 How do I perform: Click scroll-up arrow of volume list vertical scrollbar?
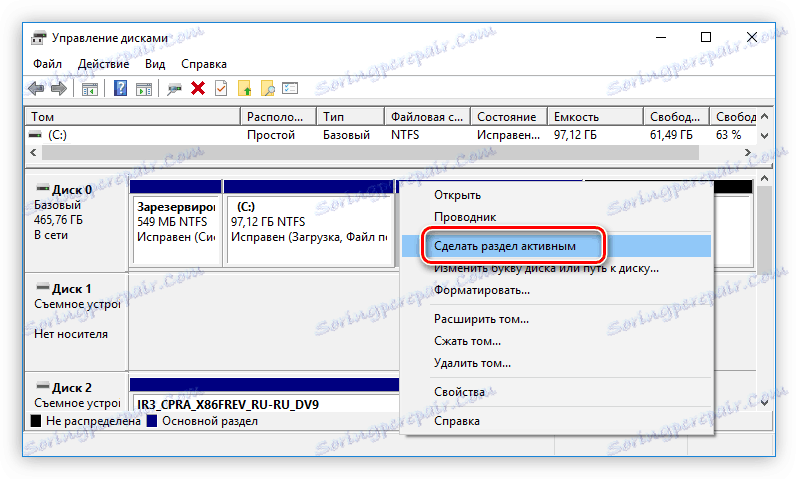click(764, 117)
